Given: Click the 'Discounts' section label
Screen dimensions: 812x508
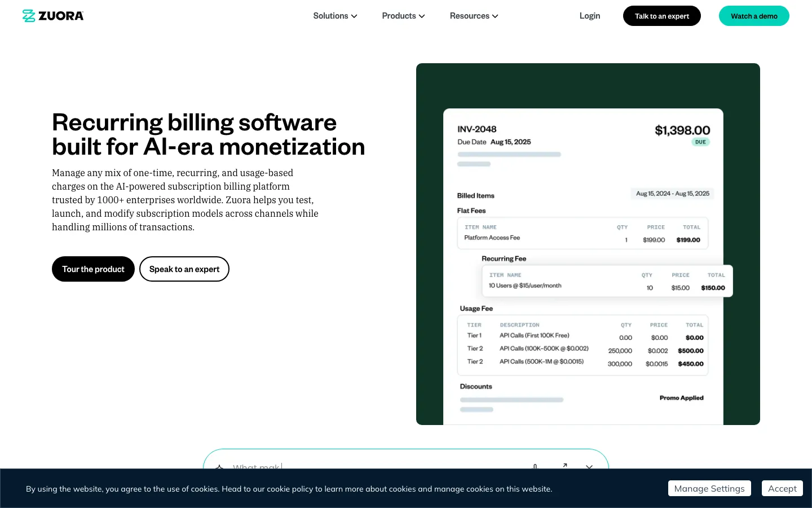Looking at the screenshot, I should 476,387.
